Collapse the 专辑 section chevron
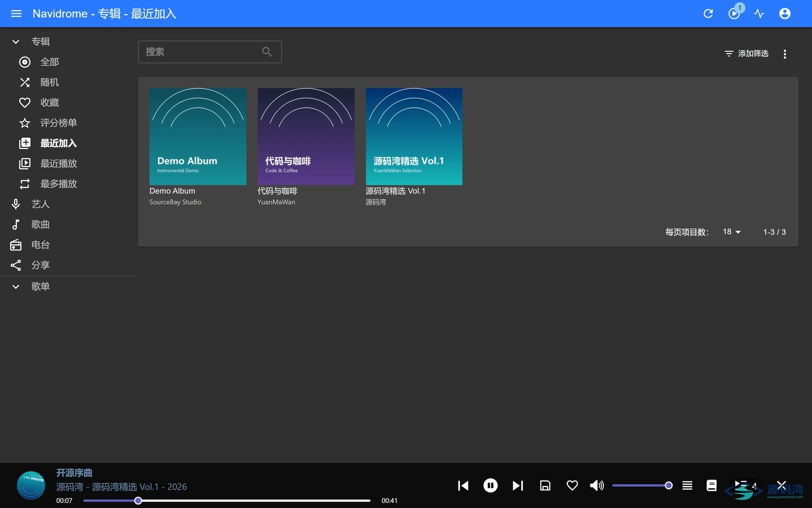812x508 pixels. pyautogui.click(x=16, y=42)
